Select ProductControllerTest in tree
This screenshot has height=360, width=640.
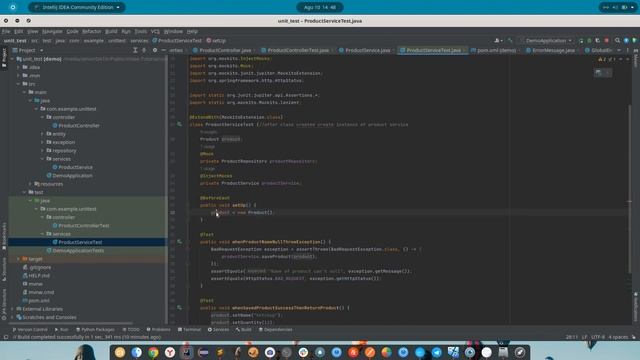[83, 226]
